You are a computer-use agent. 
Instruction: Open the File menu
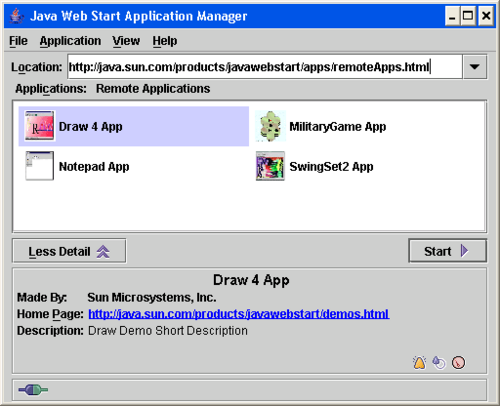18,41
